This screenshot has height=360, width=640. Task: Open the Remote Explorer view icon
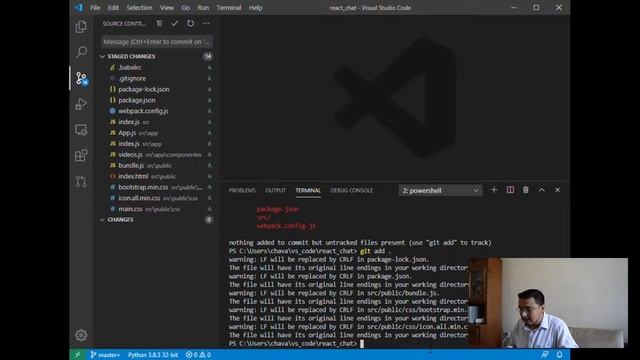coord(81,130)
